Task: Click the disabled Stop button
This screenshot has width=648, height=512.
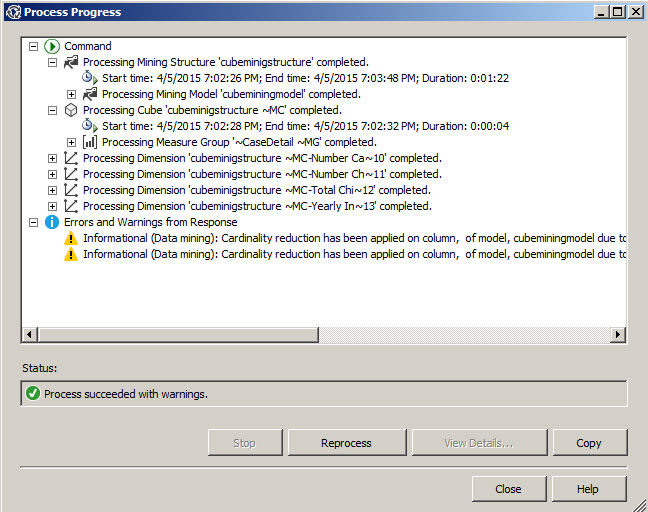Action: pos(245,443)
